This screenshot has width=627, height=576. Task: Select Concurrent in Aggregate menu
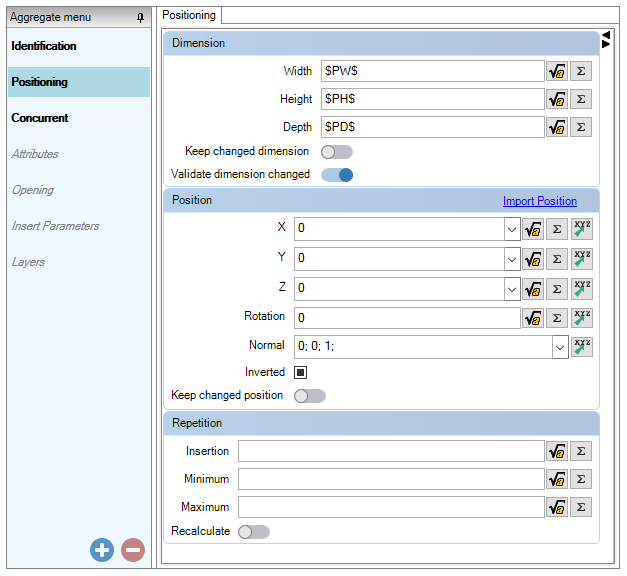(40, 118)
